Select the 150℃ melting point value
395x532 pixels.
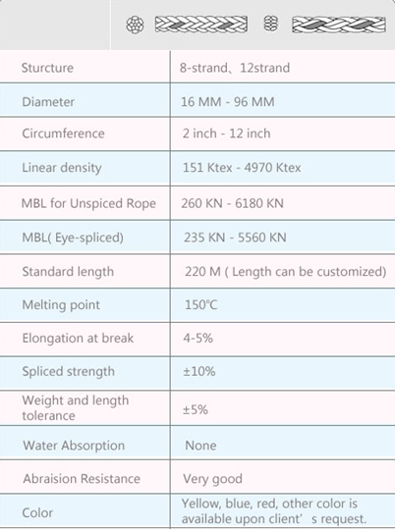[200, 304]
